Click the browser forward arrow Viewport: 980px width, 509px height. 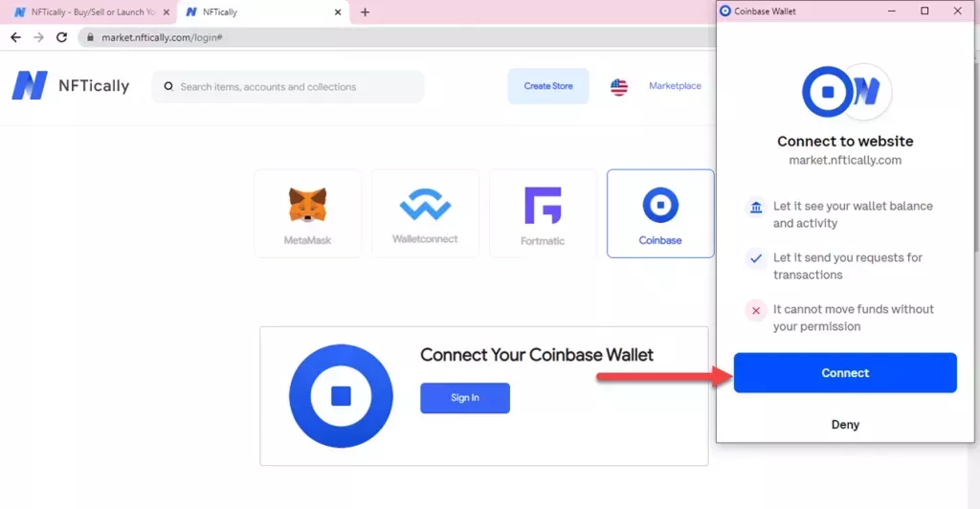pos(38,37)
